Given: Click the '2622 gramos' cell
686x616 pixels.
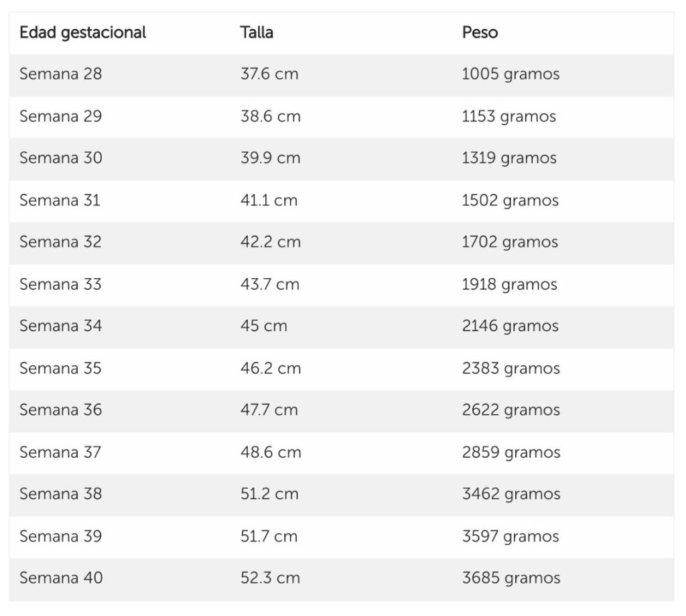Looking at the screenshot, I should click(x=510, y=410).
